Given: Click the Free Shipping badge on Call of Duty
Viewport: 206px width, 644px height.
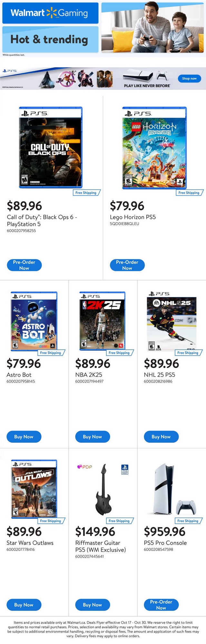Looking at the screenshot, I should pos(86,193).
